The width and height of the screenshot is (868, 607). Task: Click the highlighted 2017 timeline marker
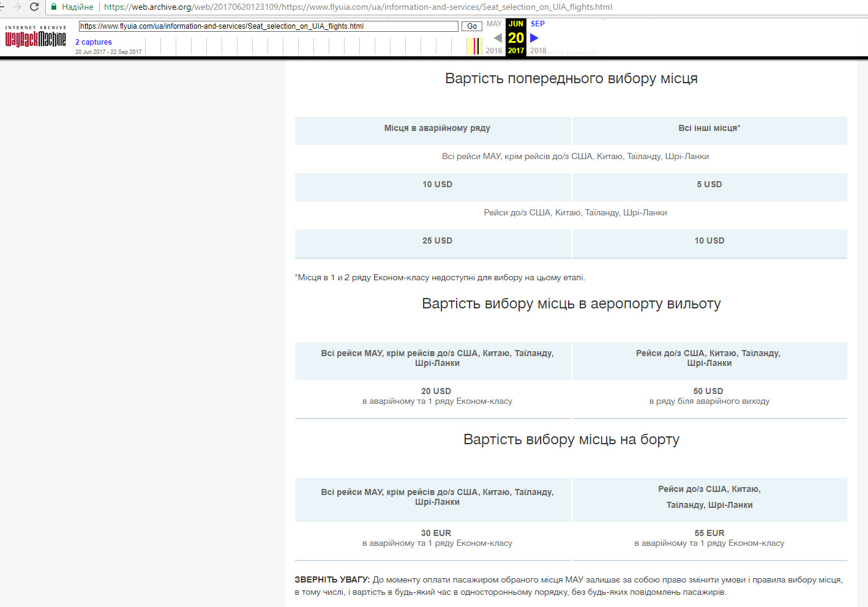pyautogui.click(x=475, y=46)
